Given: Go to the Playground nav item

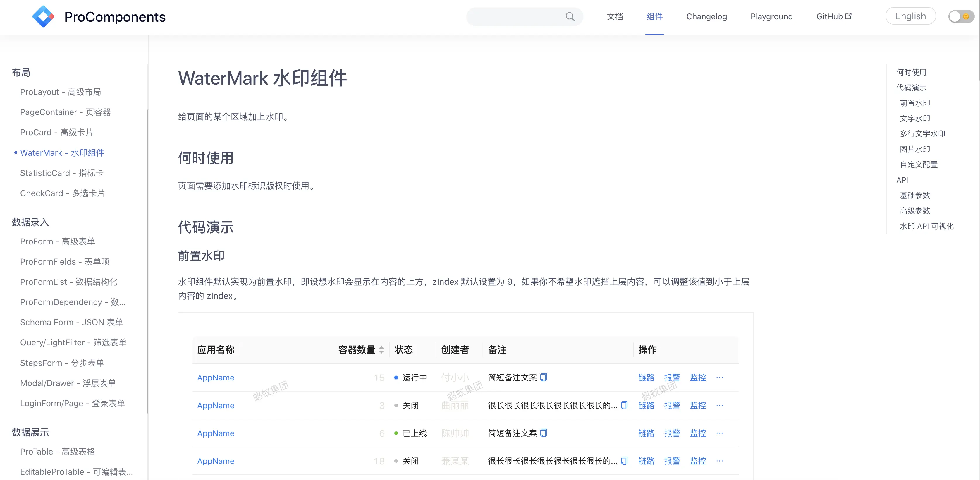Looking at the screenshot, I should pos(771,16).
